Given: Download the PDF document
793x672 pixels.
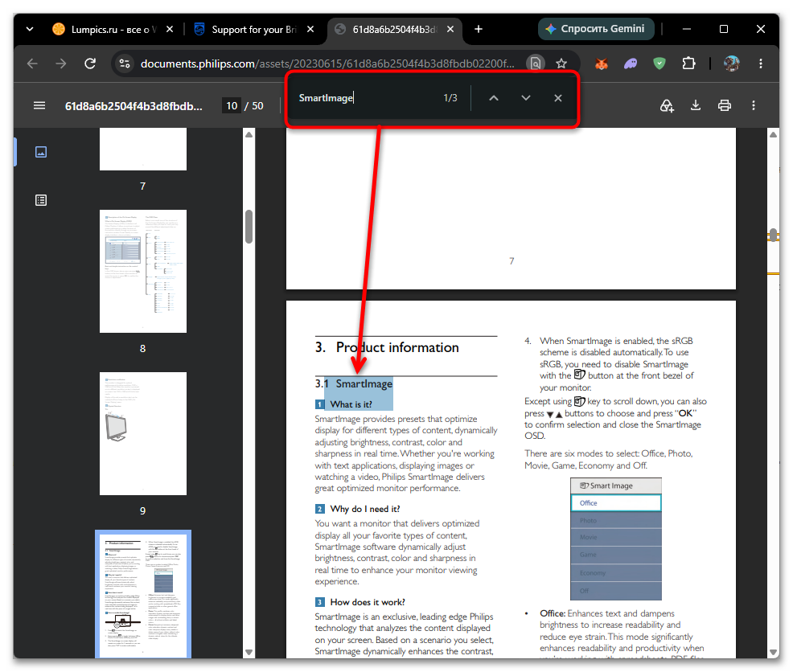Looking at the screenshot, I should [696, 105].
